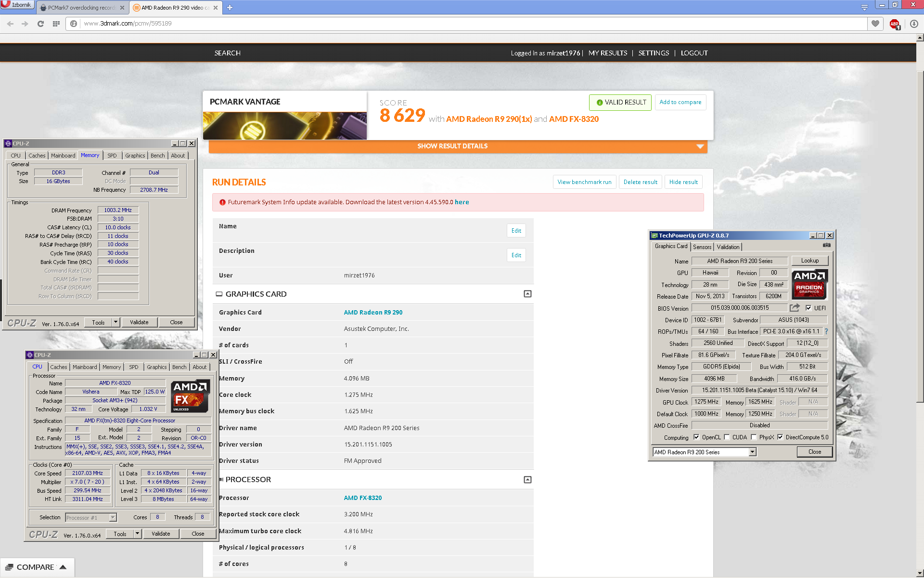Click the Delete result button
Viewport: 924px width, 578px height.
[x=640, y=182]
